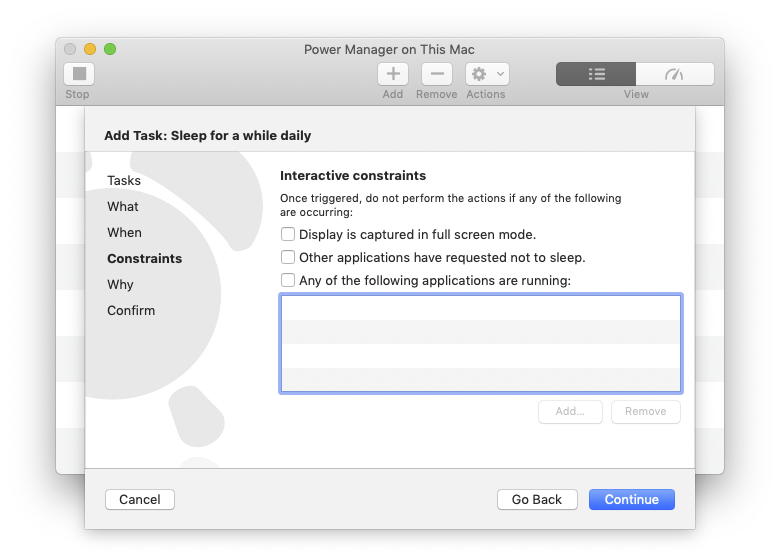Click the Stop toolbar icon
The height and width of the screenshot is (556, 780).
point(79,74)
